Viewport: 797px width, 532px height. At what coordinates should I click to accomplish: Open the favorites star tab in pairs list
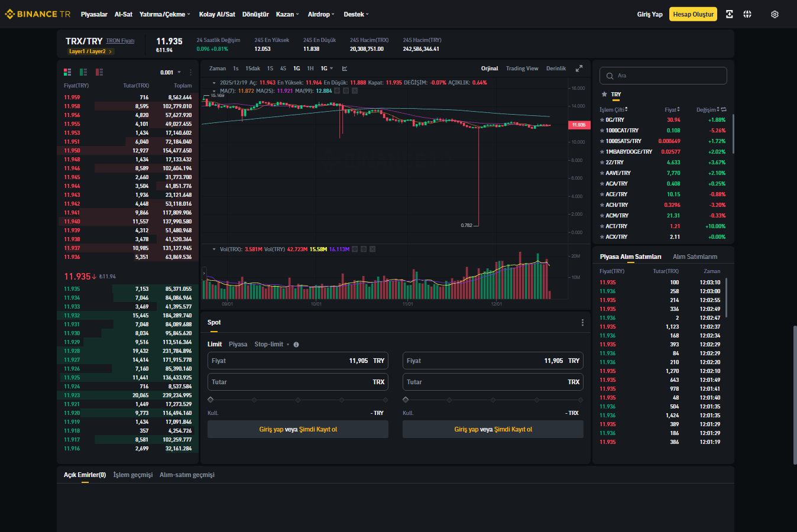pos(604,95)
